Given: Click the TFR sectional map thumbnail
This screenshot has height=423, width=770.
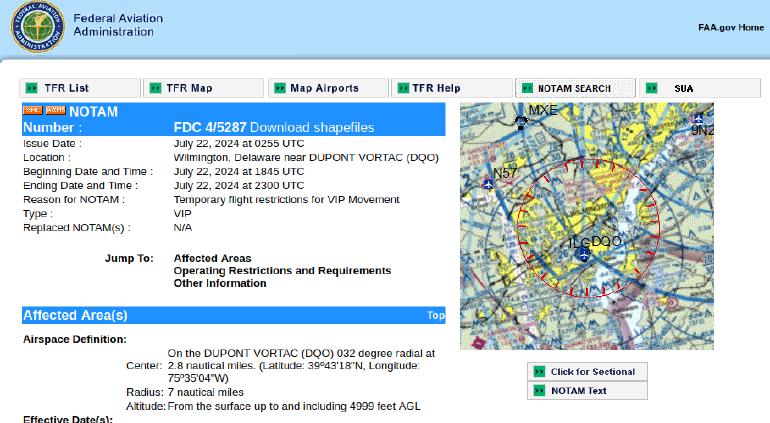Looking at the screenshot, I should pyautogui.click(x=587, y=226).
